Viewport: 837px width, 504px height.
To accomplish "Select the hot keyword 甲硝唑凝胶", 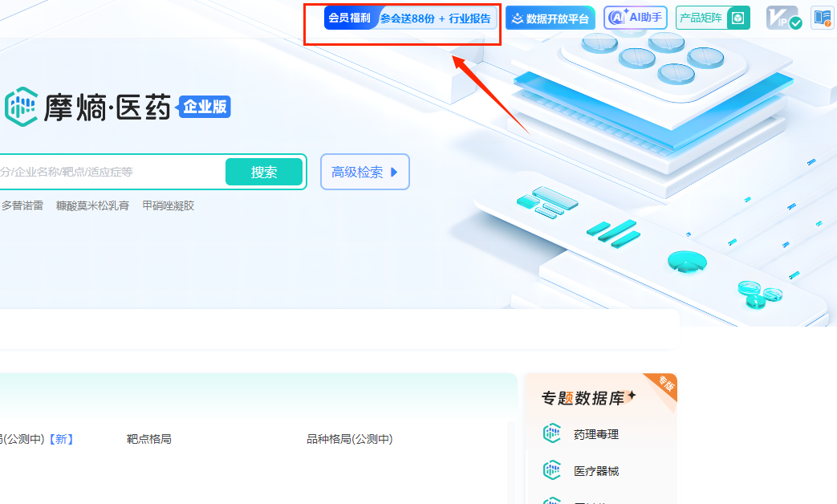I will click(x=169, y=205).
